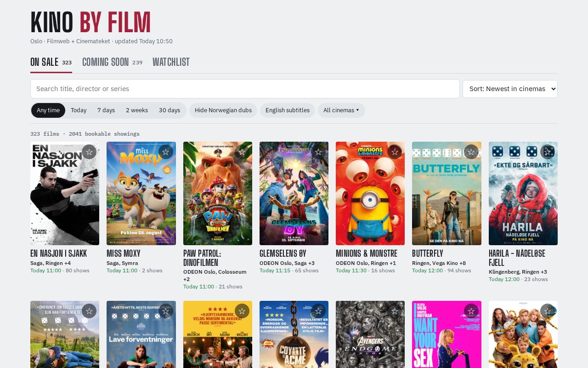Go to the Watchlist tab

pos(171,62)
